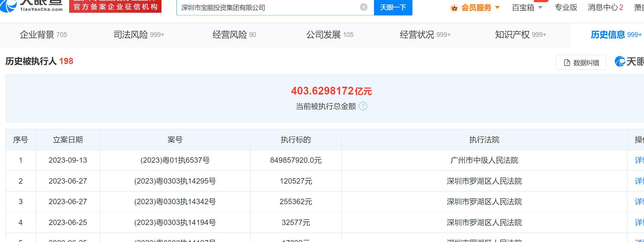Click the 案号 column header
Viewport: 644px width, 242px height.
pos(175,140)
